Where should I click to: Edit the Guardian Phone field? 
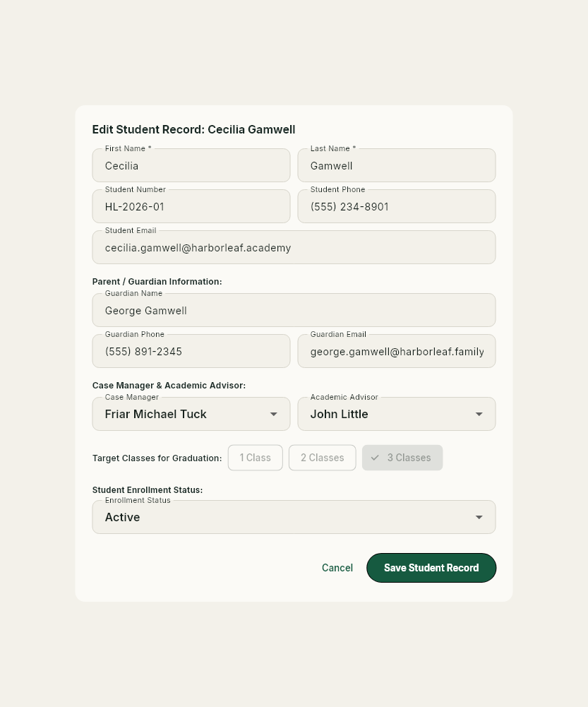click(191, 351)
